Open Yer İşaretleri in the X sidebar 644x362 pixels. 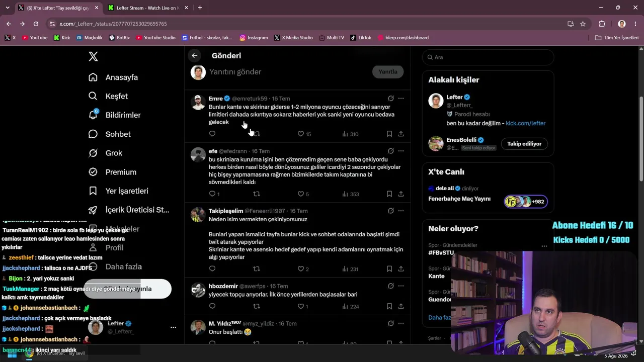tap(118, 191)
